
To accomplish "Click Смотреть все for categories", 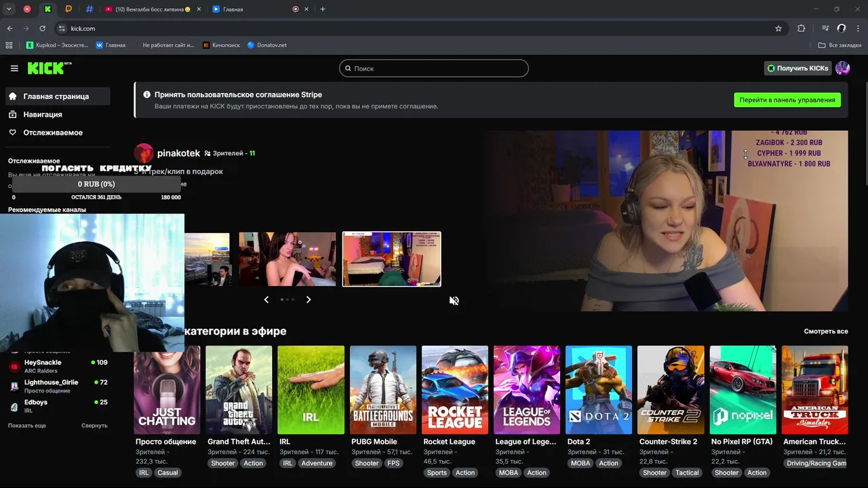I will (x=826, y=331).
